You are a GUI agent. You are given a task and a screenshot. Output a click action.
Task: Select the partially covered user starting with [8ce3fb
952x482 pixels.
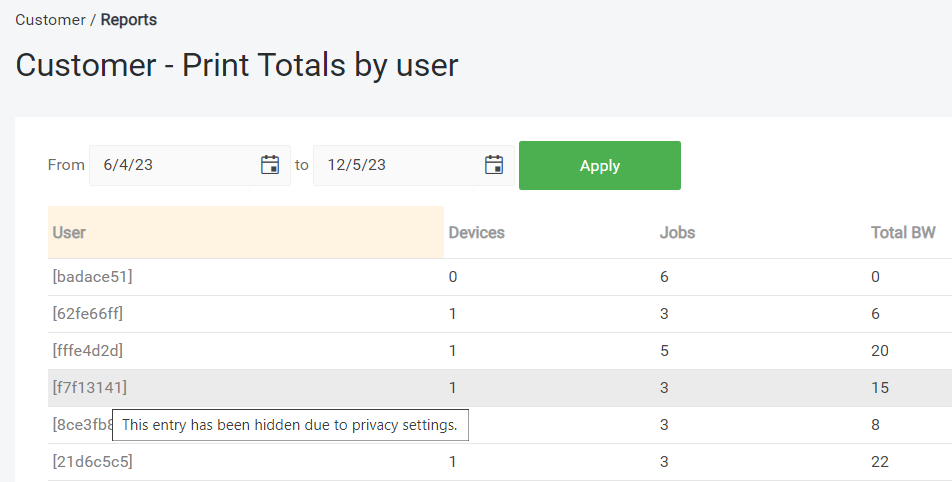80,424
